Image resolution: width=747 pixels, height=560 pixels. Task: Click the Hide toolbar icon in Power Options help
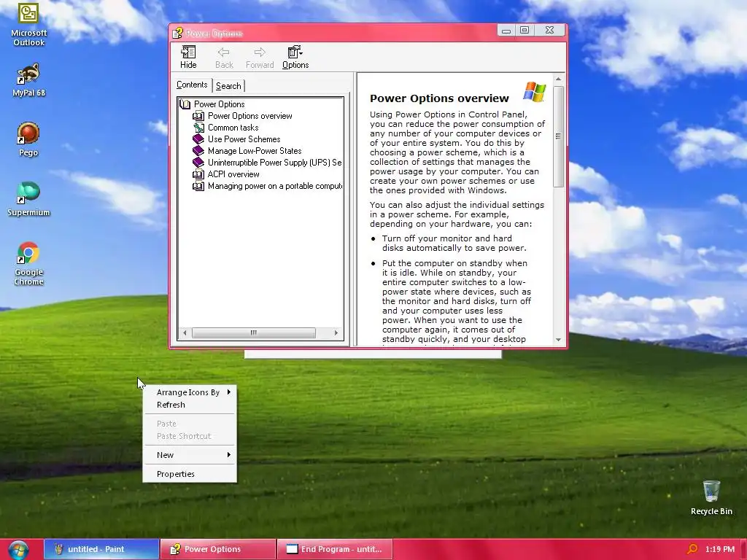(x=188, y=57)
